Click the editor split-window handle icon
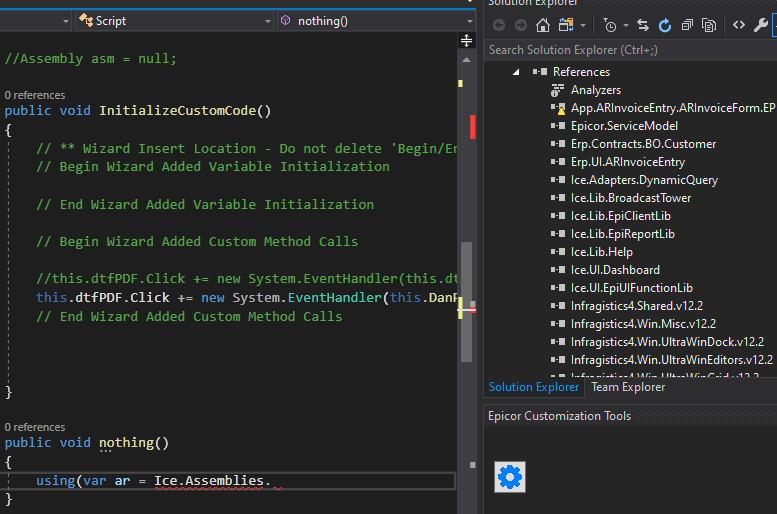This screenshot has height=514, width=777. pyautogui.click(x=466, y=41)
